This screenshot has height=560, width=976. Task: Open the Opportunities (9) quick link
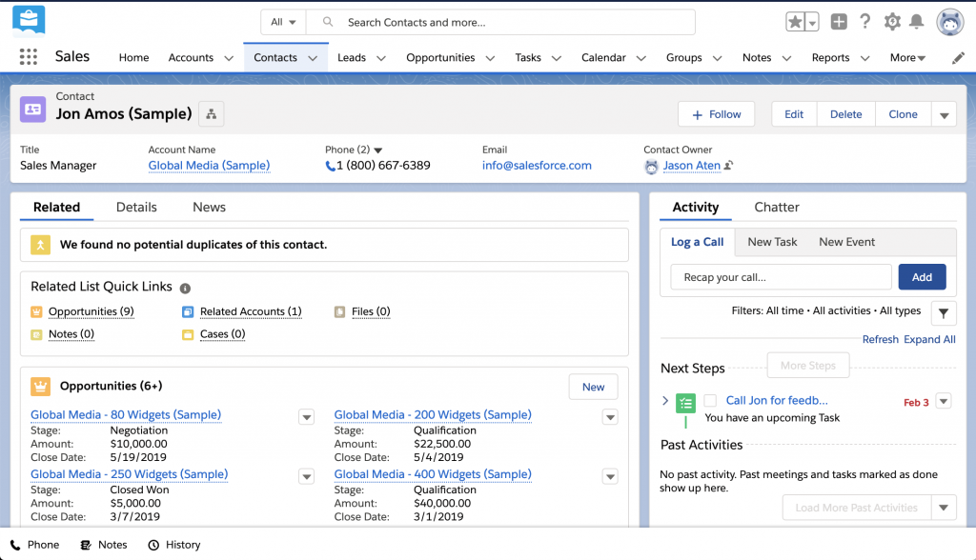(x=91, y=311)
